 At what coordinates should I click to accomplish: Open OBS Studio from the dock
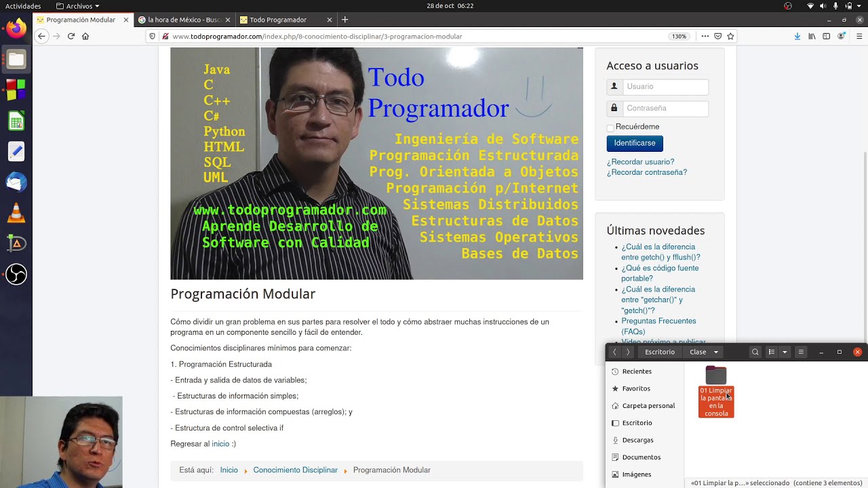[16, 274]
